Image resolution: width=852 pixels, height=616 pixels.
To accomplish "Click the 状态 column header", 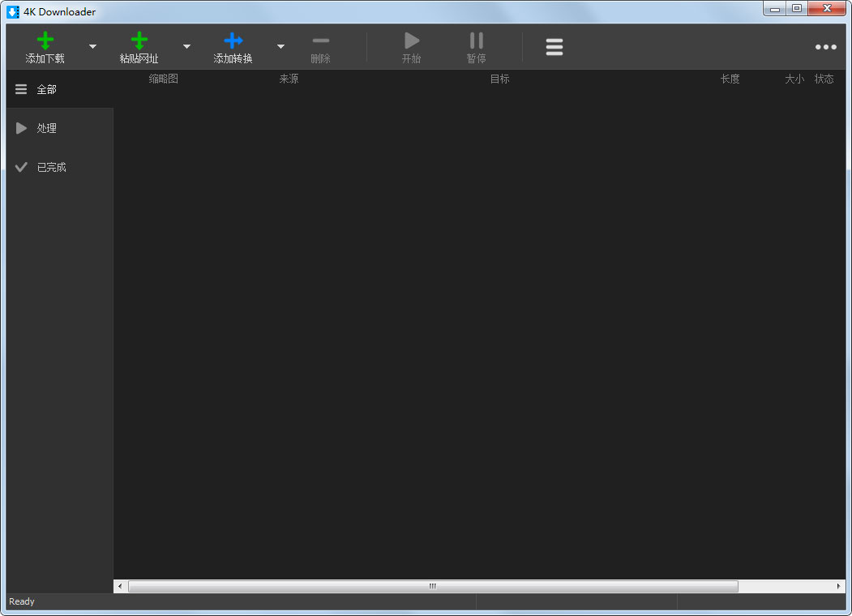I will [x=824, y=79].
